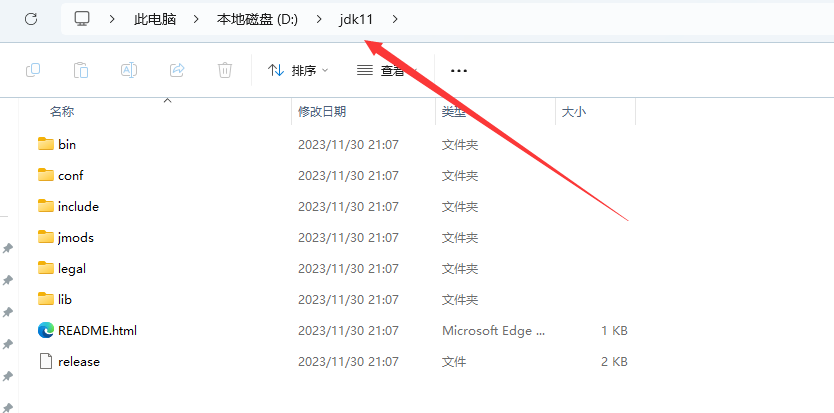Click the lib folder name
The height and width of the screenshot is (413, 834).
click(x=65, y=299)
